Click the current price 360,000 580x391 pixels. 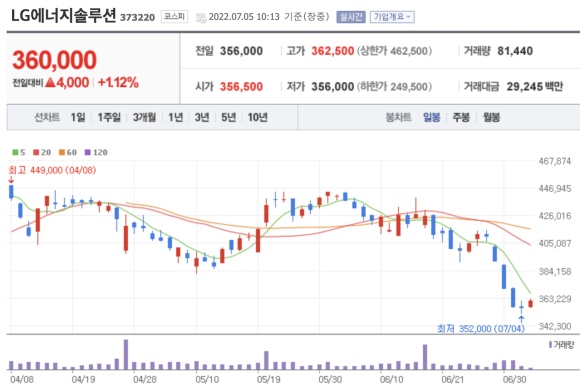tap(54, 60)
